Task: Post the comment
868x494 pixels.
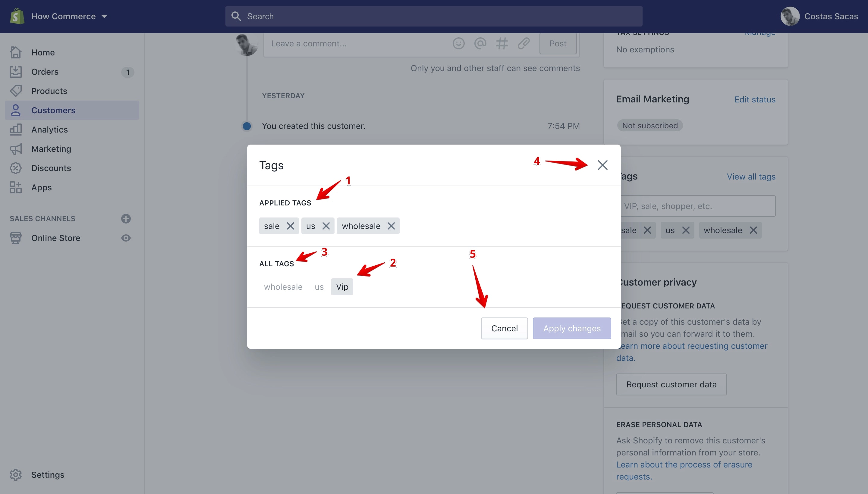Action: coord(558,43)
